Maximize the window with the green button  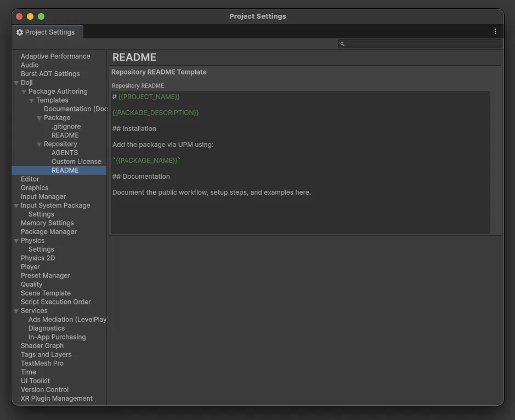41,16
